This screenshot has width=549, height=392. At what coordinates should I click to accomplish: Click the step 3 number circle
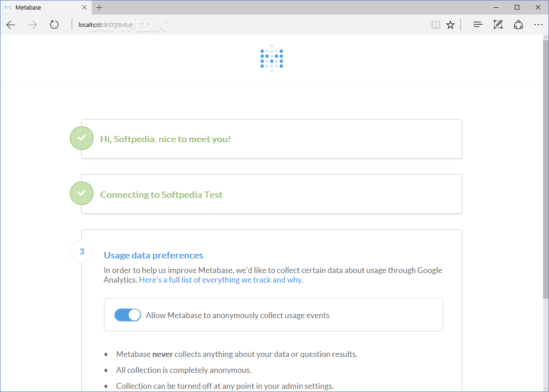(x=82, y=251)
